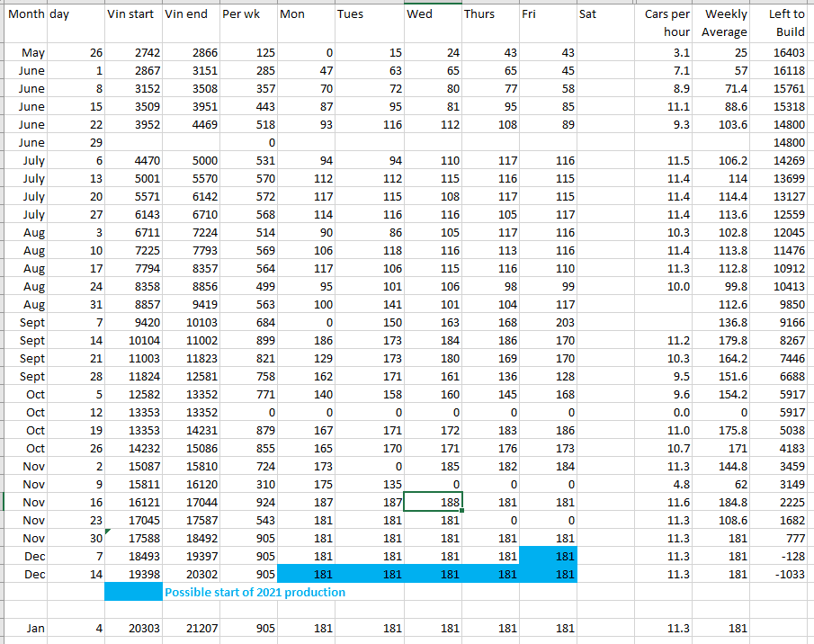Select the active cell containing 188

(x=432, y=502)
